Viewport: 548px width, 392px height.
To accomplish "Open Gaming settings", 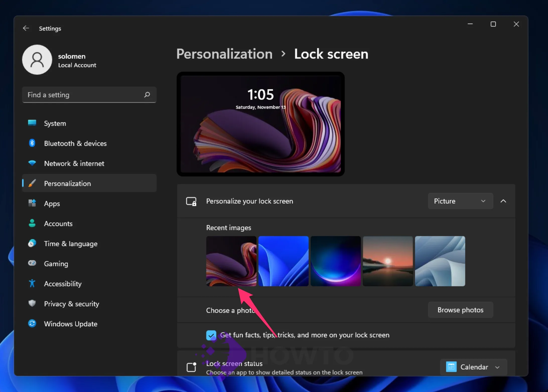I will 89,264.
